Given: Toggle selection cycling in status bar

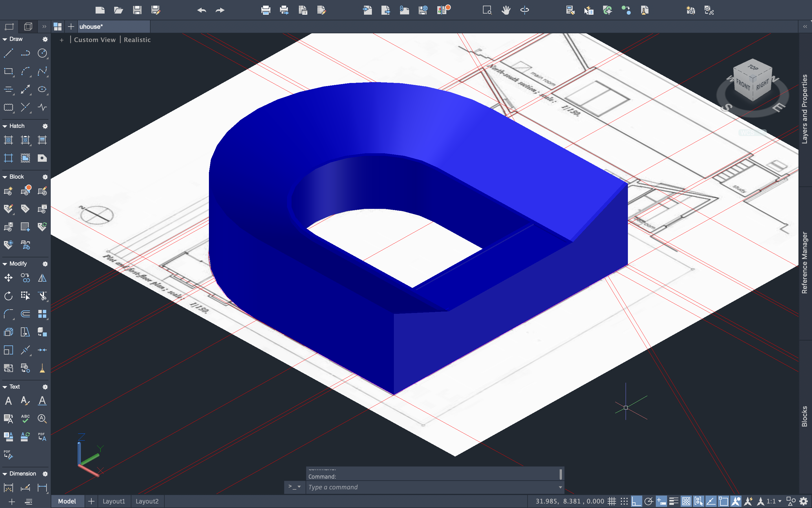Looking at the screenshot, I should [x=699, y=501].
